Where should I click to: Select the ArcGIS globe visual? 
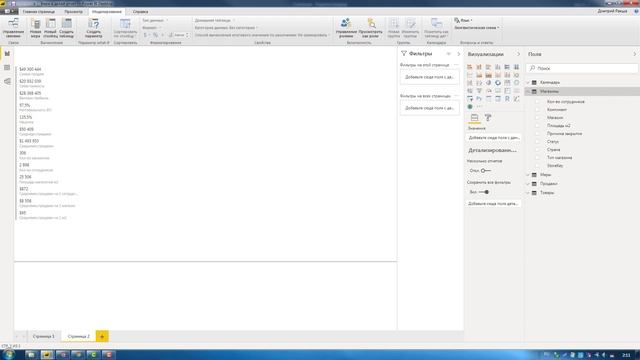point(470,107)
